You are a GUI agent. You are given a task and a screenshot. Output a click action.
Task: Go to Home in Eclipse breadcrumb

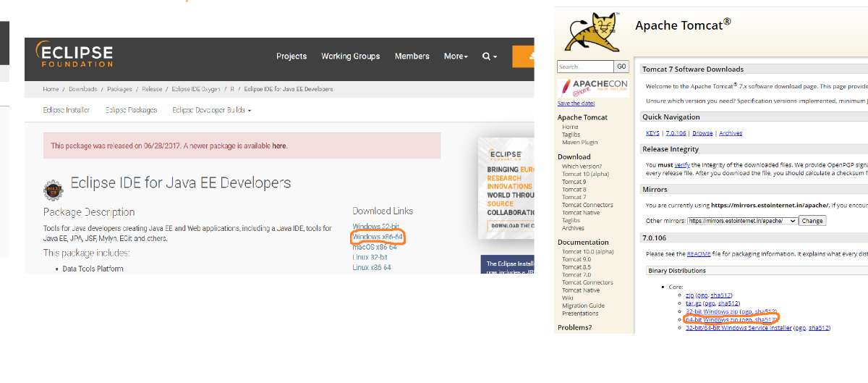point(51,89)
